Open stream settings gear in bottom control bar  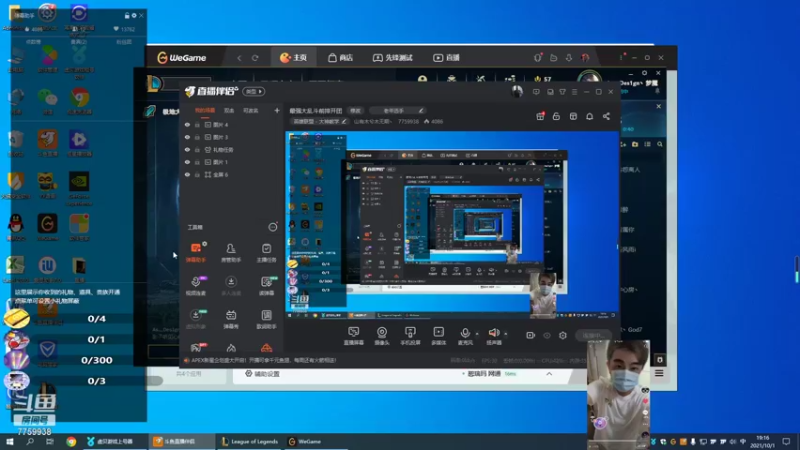click(563, 335)
